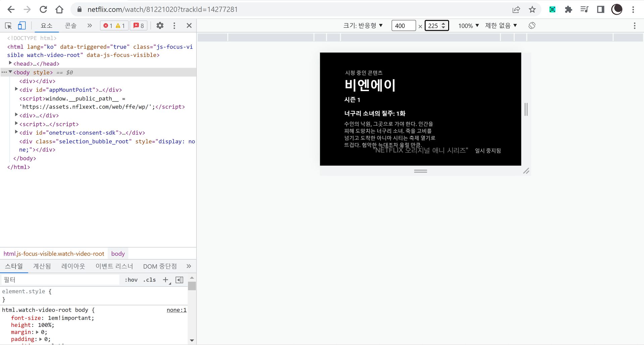Image resolution: width=644 pixels, height=345 pixels.
Task: Toggle the browser side panel
Action: pos(600,9)
